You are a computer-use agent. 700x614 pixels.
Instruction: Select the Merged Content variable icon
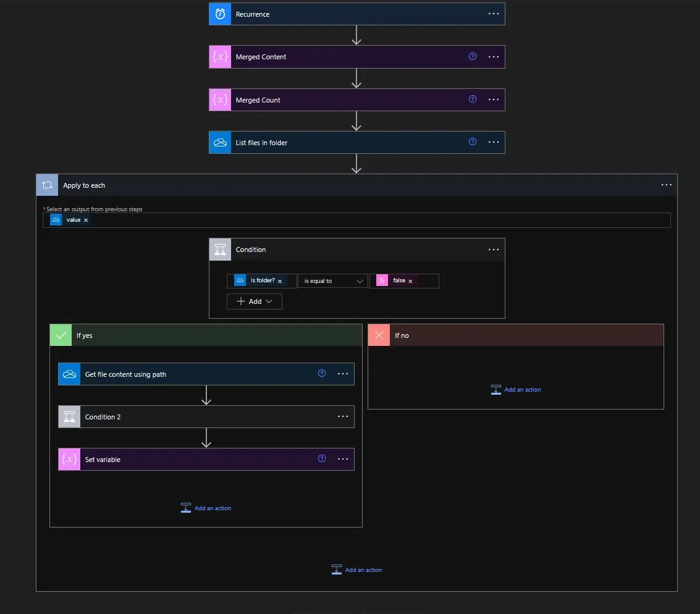click(x=220, y=56)
